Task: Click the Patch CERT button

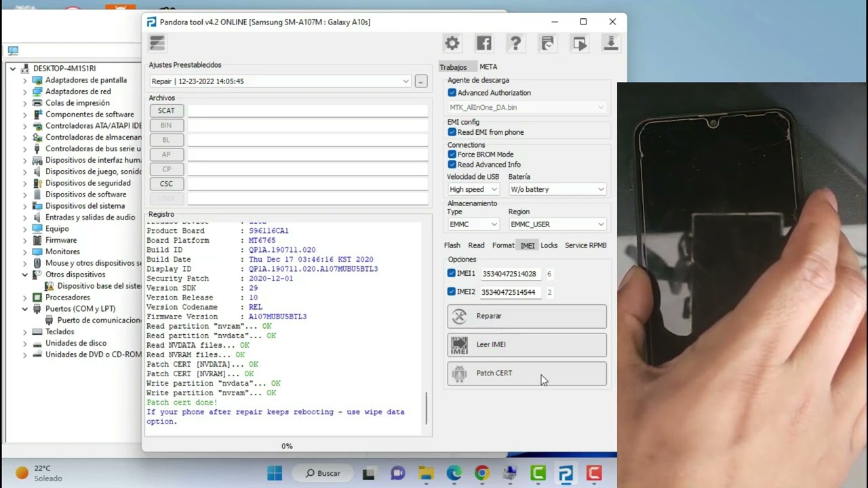Action: pos(527,373)
